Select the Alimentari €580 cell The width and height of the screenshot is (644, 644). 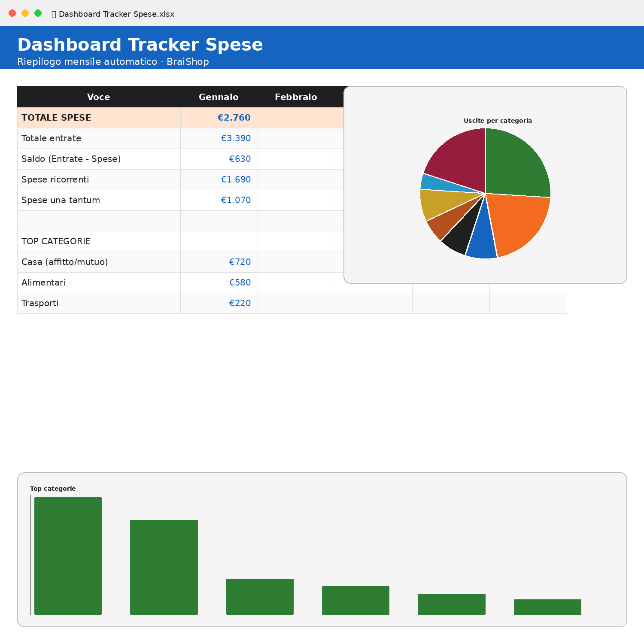219,283
